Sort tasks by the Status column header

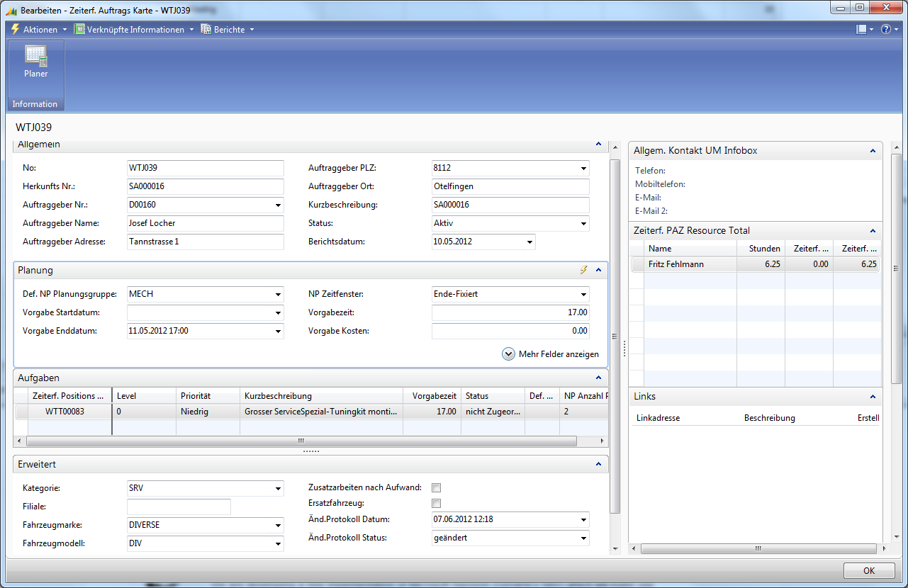click(x=493, y=396)
